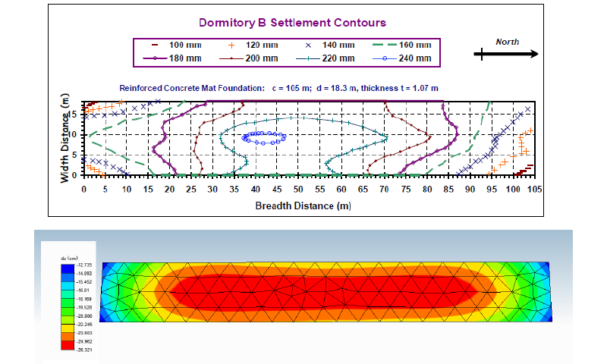Click the 240 mm contour loop in the plot
The height and width of the screenshot is (364, 607).
coord(264,138)
